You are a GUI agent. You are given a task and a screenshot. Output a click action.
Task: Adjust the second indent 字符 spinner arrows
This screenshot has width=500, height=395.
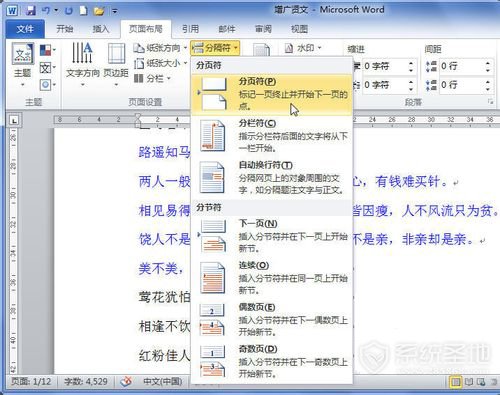pos(411,85)
